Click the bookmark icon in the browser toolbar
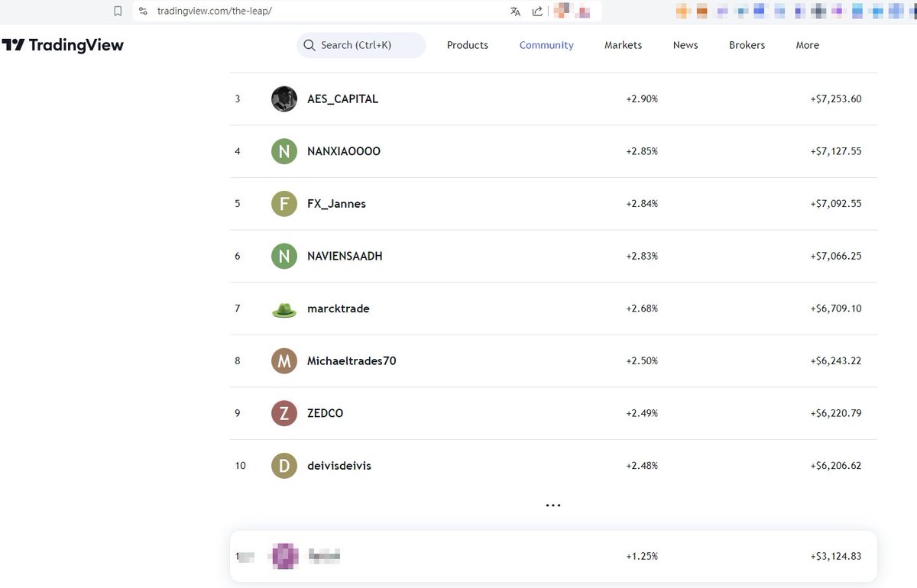 point(118,11)
